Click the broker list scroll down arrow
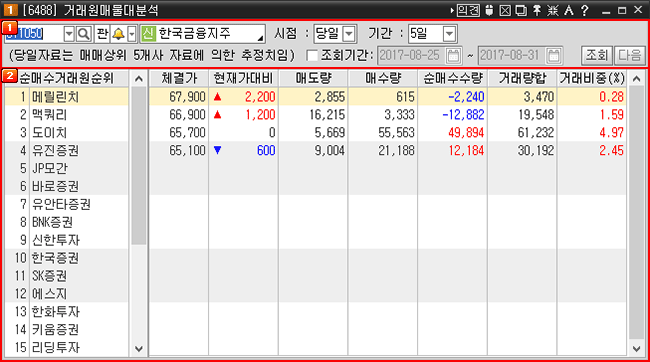Image resolution: width=650 pixels, height=362 pixels. pos(139,349)
